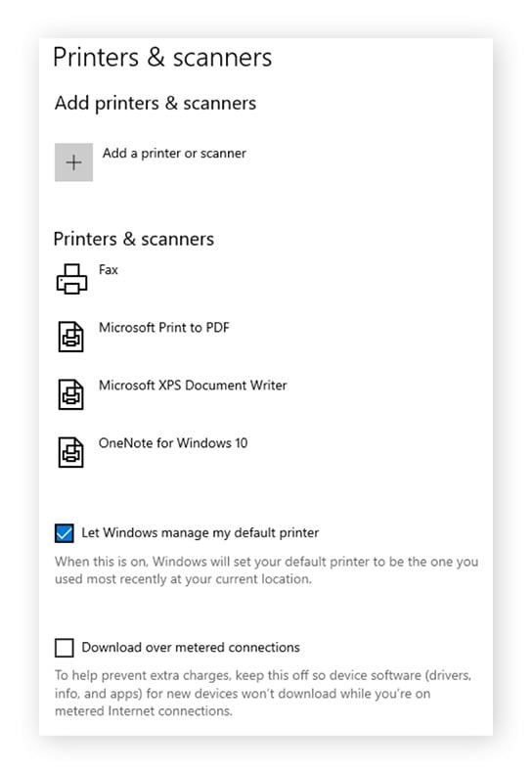Click the Microsoft XPS Document Writer icon
This screenshot has width=532, height=774.
pyautogui.click(x=71, y=394)
